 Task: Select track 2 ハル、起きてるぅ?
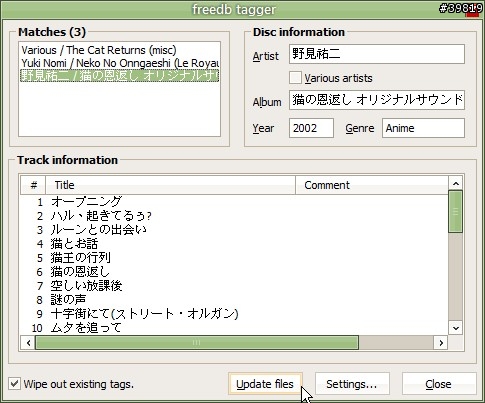[x=234, y=216]
